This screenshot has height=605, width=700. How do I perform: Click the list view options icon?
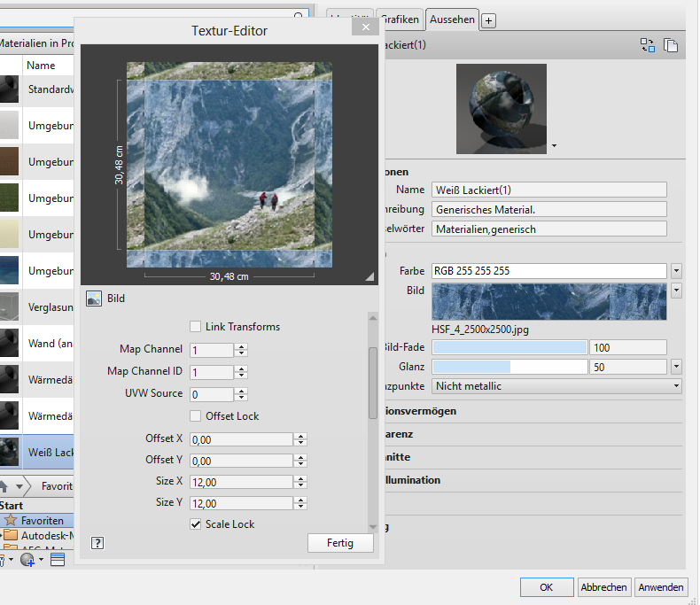pyautogui.click(x=58, y=560)
